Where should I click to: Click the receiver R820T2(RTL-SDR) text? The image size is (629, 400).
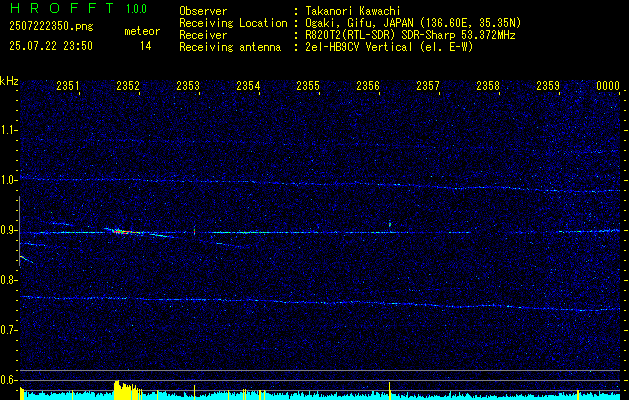351,35
